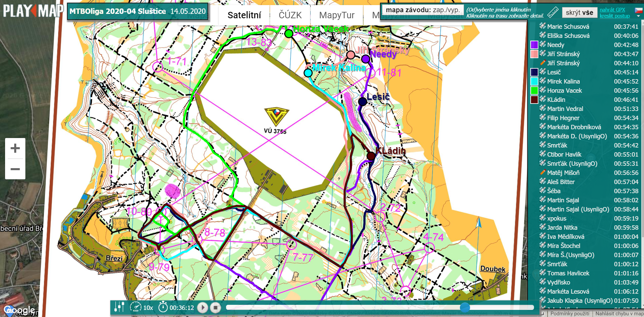Image resolution: width=644 pixels, height=317 pixels.
Task: Click the PlayMap logo
Action: [33, 11]
